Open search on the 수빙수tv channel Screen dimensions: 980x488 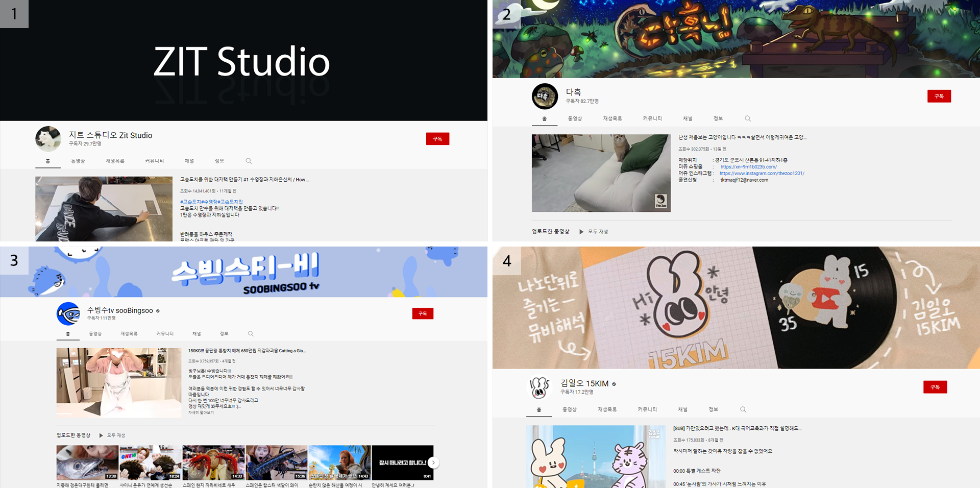coord(251,333)
